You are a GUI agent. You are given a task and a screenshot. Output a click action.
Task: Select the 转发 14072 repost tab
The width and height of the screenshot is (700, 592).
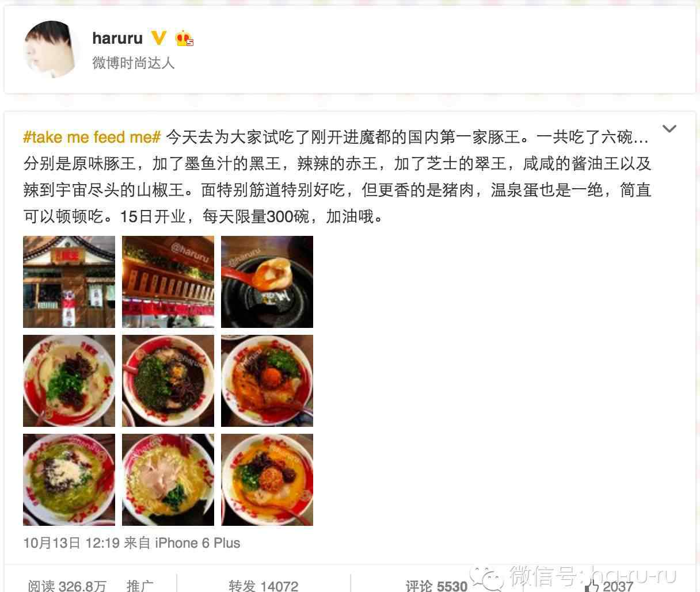[264, 586]
